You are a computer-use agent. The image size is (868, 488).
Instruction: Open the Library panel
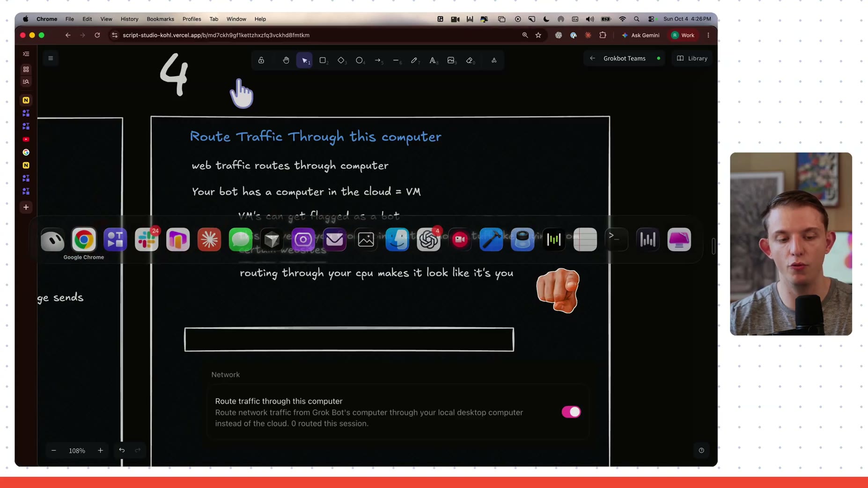[x=692, y=59]
